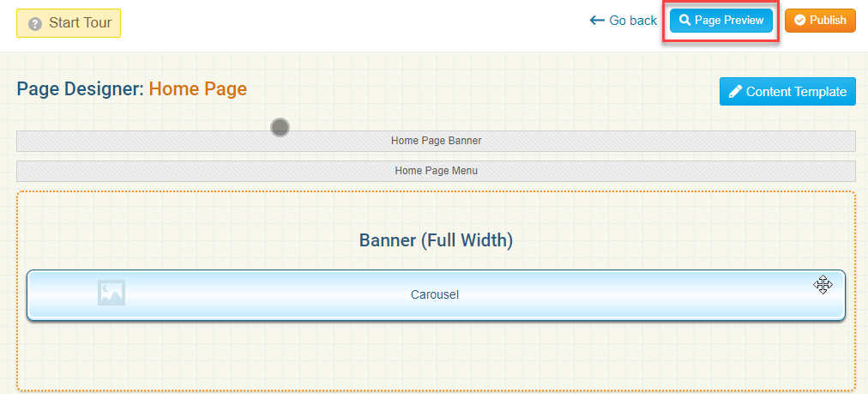868x394 pixels.
Task: Click the left arrow icon beside Go back
Action: [597, 21]
